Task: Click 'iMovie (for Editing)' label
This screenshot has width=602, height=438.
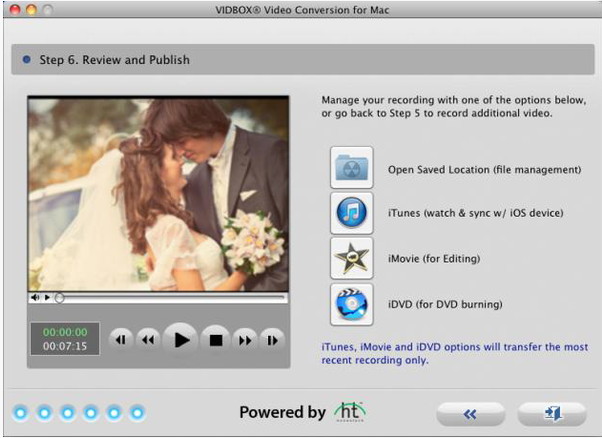Action: click(434, 259)
